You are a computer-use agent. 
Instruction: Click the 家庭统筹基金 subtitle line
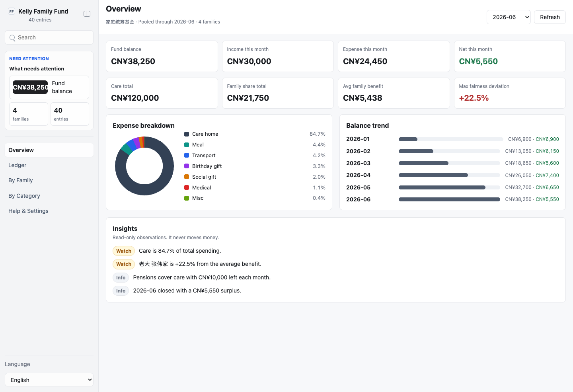(163, 22)
